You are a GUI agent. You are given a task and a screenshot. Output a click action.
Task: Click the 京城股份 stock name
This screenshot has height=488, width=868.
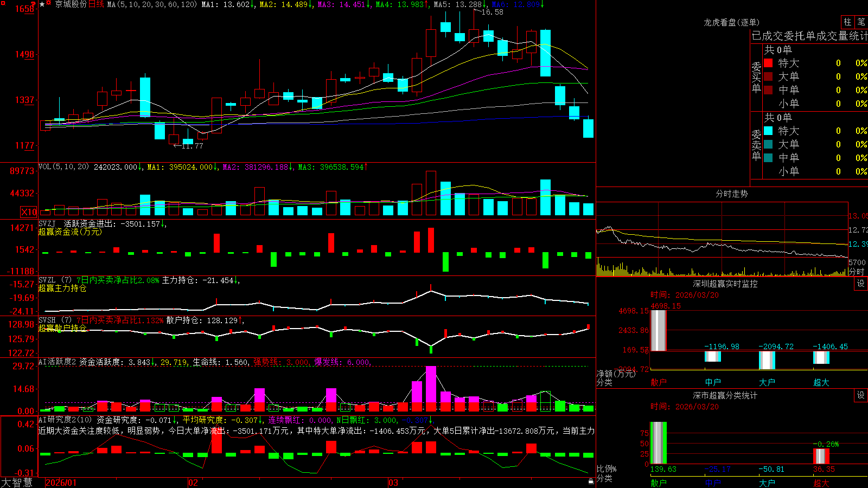click(x=71, y=4)
